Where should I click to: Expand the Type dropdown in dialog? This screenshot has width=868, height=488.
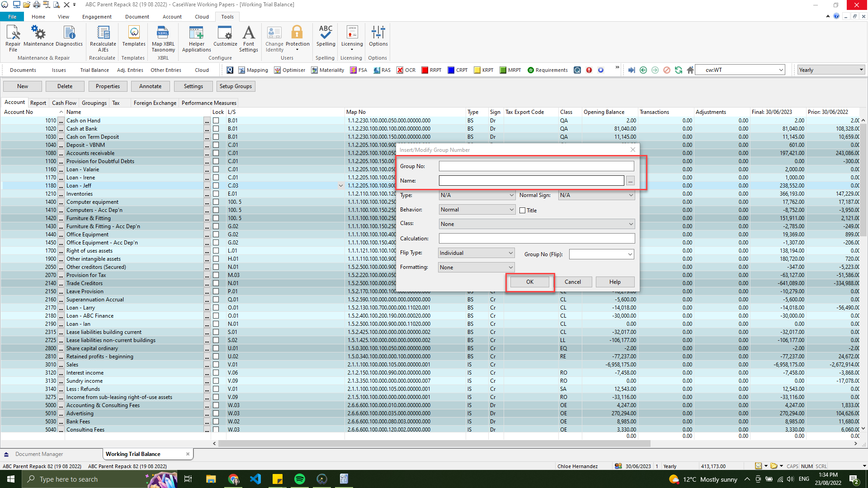point(477,195)
